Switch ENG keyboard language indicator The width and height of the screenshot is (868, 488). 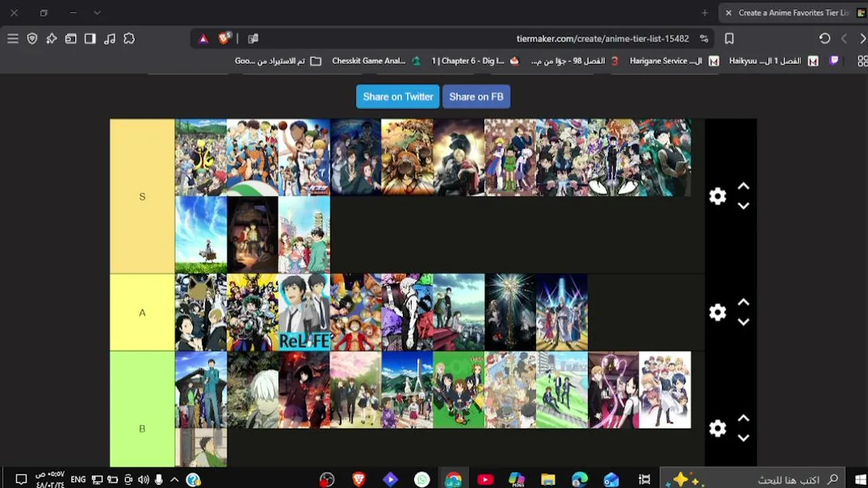point(78,480)
